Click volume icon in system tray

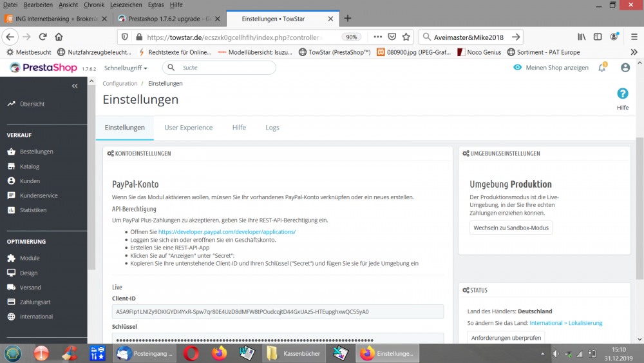556,353
